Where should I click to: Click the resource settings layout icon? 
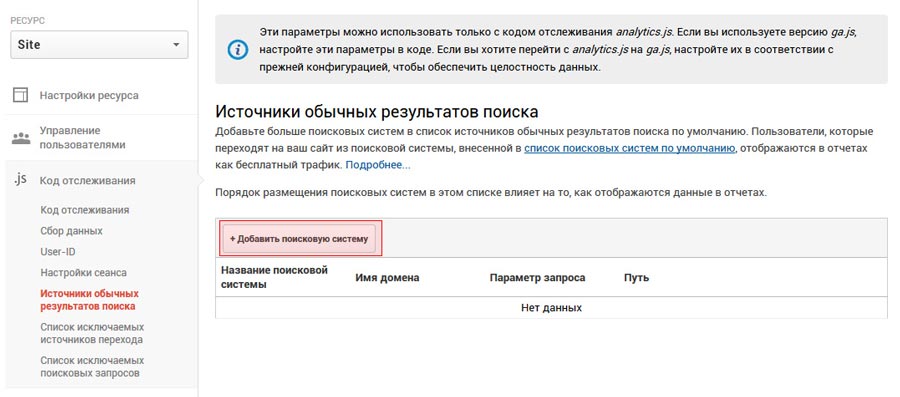(x=21, y=95)
